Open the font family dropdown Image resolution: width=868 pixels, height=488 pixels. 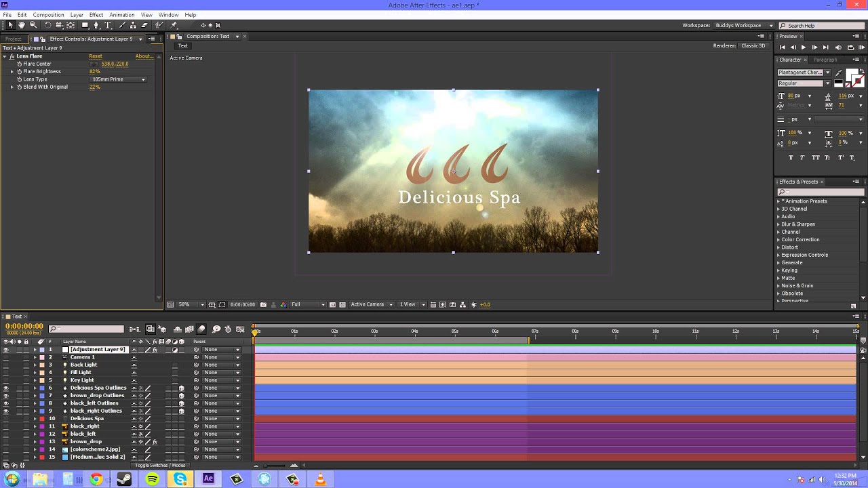(827, 73)
